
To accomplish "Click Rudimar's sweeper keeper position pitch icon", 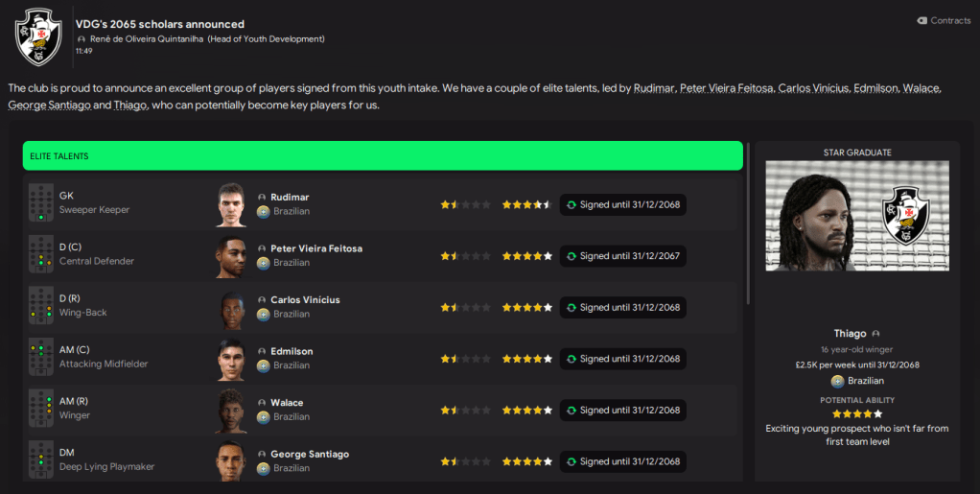I will pos(41,203).
